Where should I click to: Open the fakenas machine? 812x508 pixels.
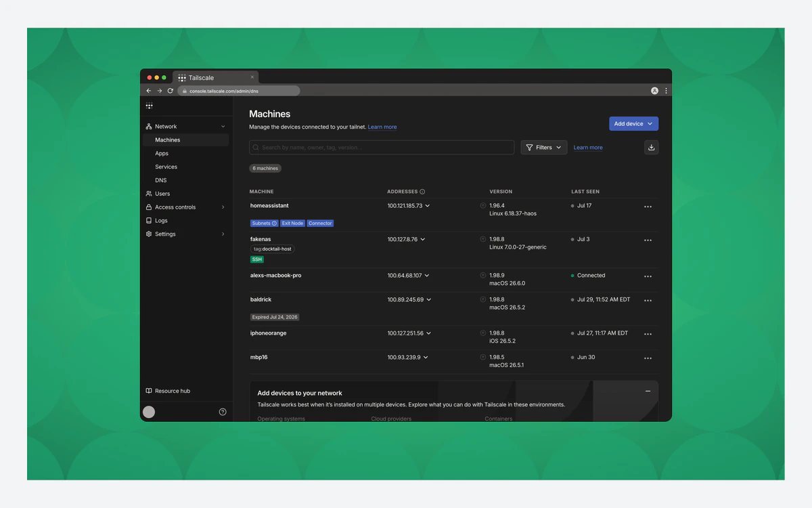click(x=261, y=239)
